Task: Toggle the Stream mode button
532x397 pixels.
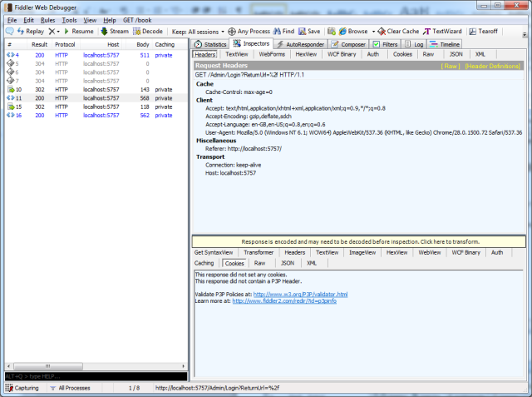Action: point(115,32)
